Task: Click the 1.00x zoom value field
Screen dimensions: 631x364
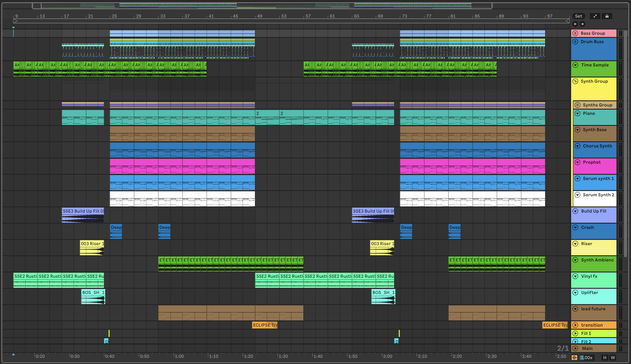Action: [587, 357]
